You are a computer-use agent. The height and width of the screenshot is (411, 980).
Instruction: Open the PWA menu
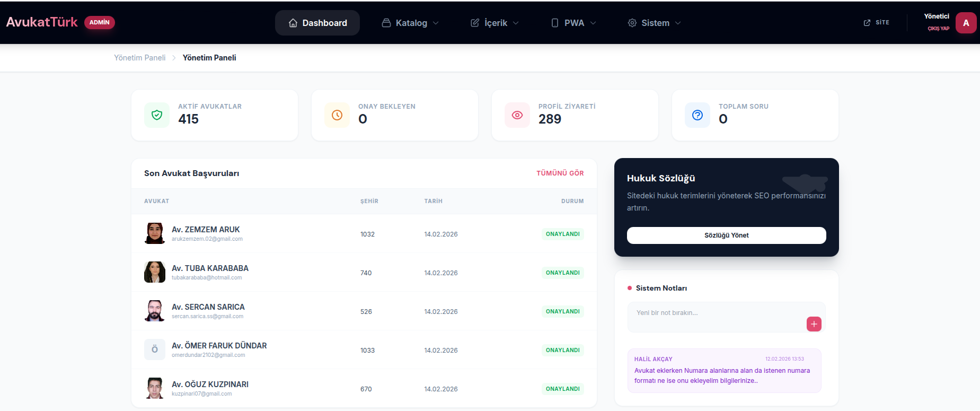click(x=574, y=23)
